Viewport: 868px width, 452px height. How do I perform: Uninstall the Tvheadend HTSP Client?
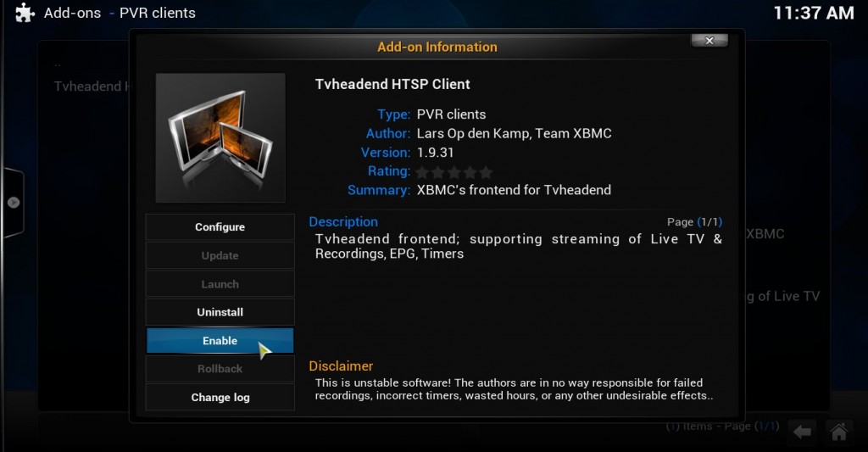[220, 312]
